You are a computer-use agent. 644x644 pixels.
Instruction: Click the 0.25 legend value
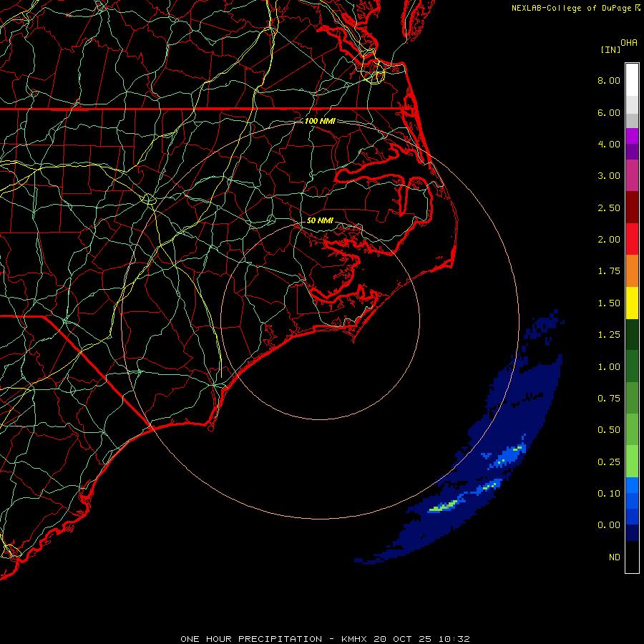609,462
